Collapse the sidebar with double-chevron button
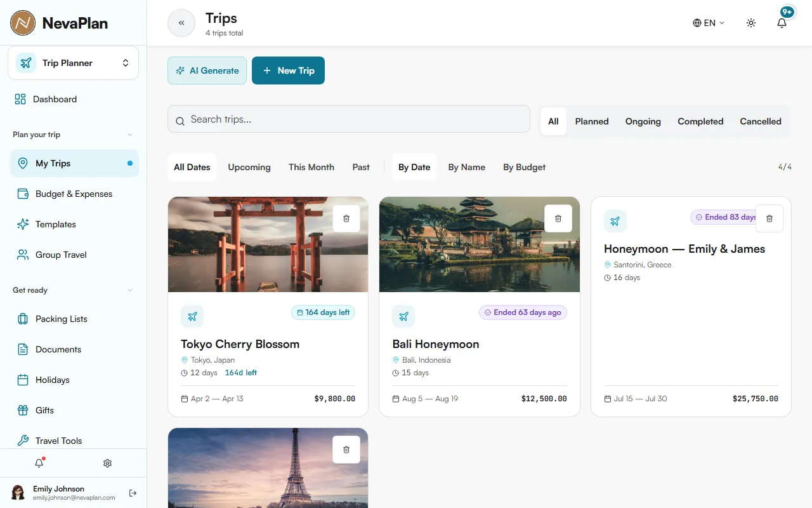 [x=181, y=23]
